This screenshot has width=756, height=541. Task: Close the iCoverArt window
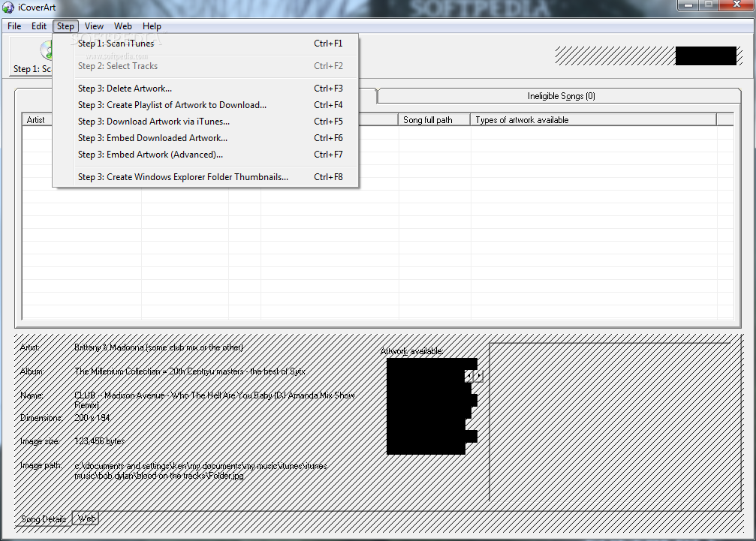[736, 5]
